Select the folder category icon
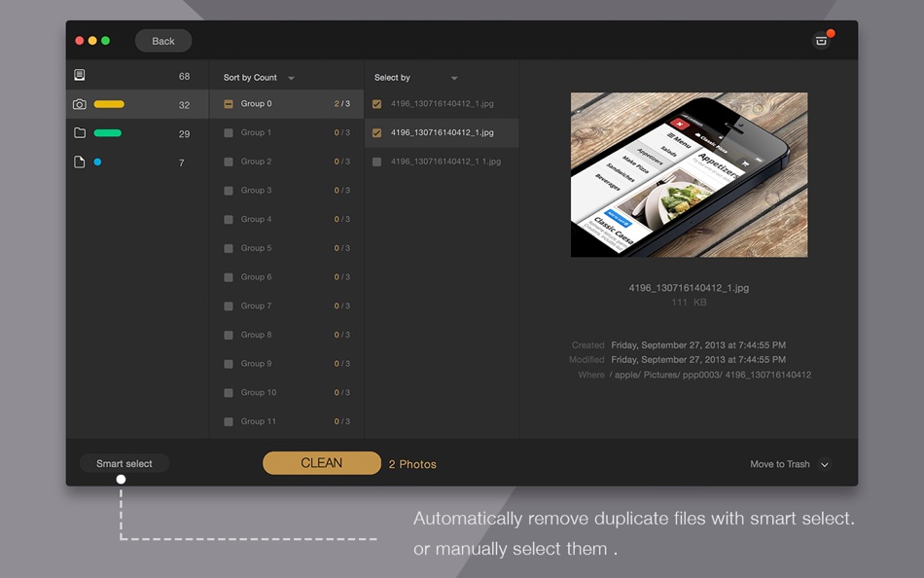The width and height of the screenshot is (924, 578). pyautogui.click(x=80, y=132)
